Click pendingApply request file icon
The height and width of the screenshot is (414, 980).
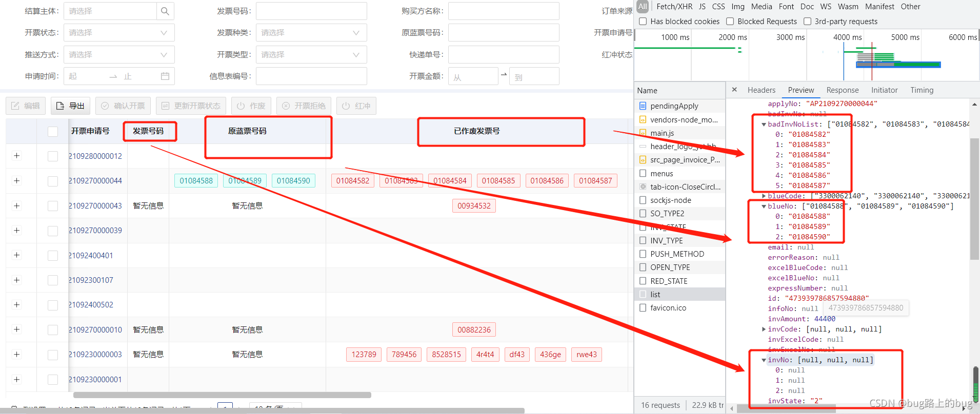tap(643, 106)
